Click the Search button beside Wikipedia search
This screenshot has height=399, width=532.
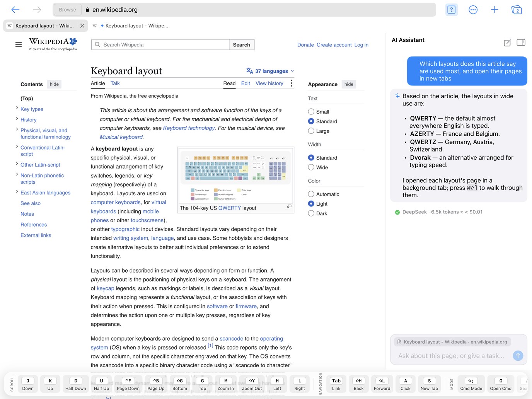point(242,45)
